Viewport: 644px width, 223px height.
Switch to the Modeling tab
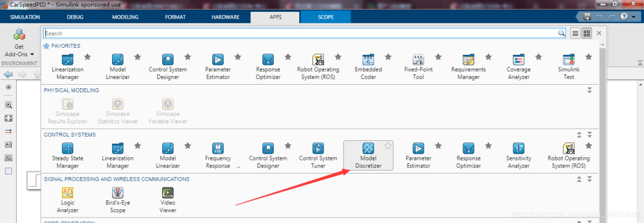click(125, 17)
